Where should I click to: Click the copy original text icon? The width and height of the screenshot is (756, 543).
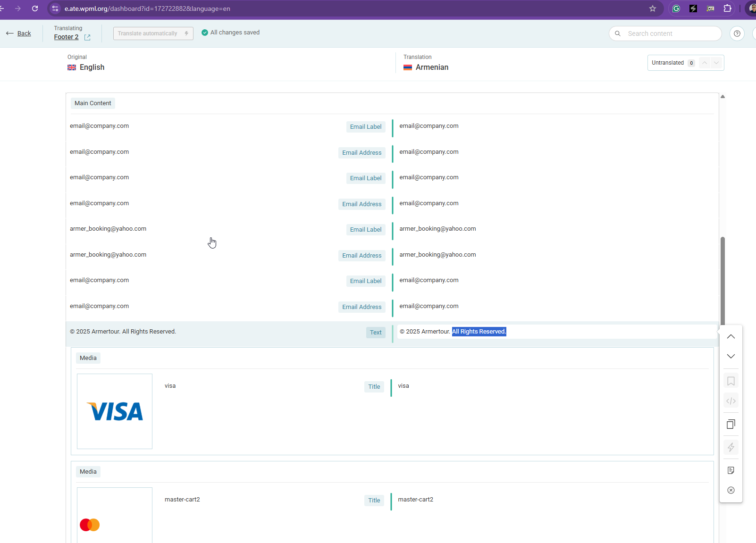[x=731, y=424]
